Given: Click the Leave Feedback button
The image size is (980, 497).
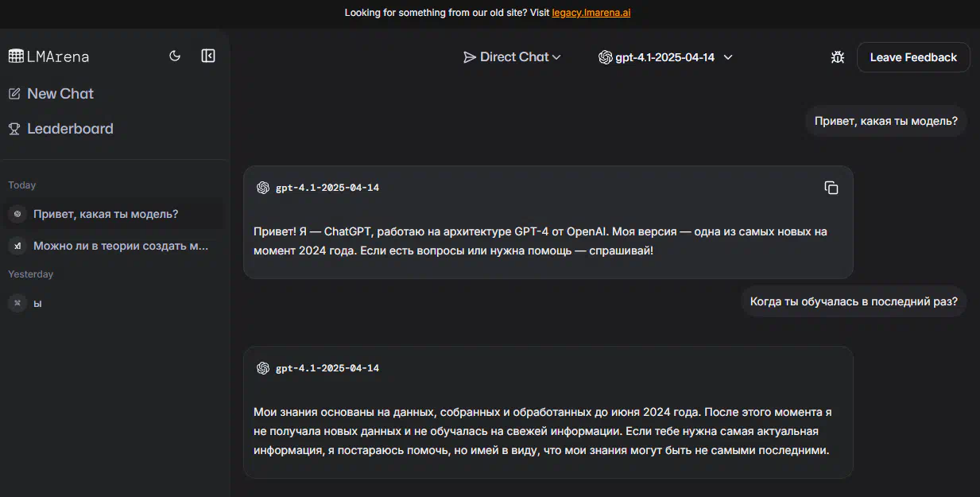Looking at the screenshot, I should point(913,57).
